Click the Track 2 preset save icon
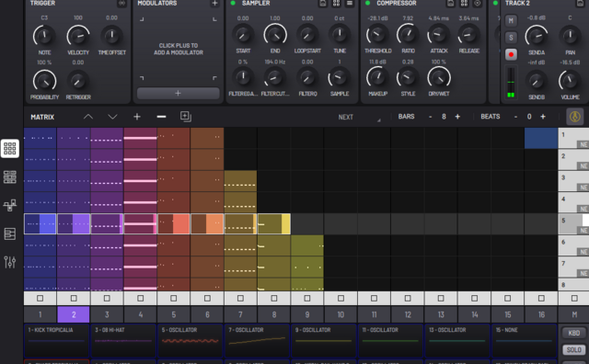 coord(580,3)
